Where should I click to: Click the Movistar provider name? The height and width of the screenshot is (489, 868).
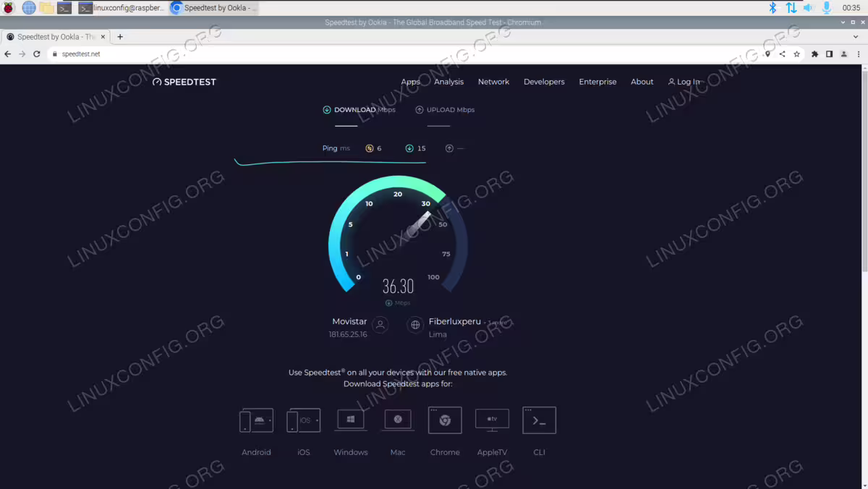(349, 321)
